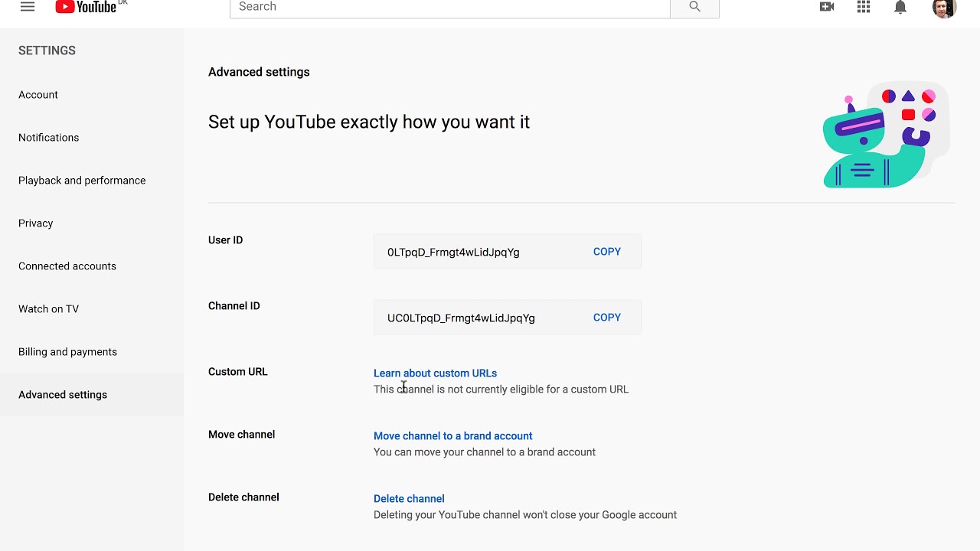
Task: Open Playback and performance settings
Action: pyautogui.click(x=92, y=181)
